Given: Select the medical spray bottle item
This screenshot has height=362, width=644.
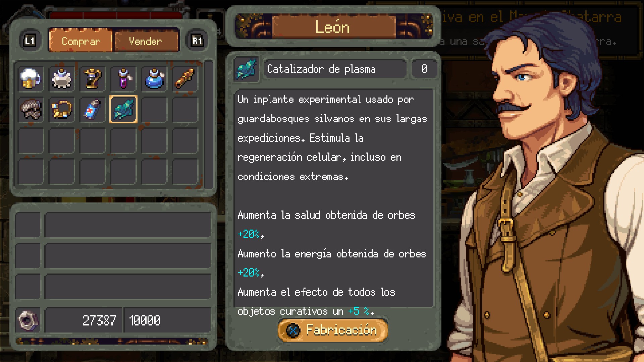Looking at the screenshot, I should pyautogui.click(x=92, y=110).
